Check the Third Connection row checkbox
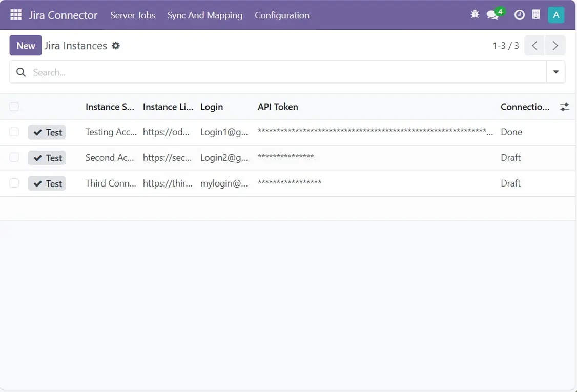The image size is (577, 392). tap(14, 183)
